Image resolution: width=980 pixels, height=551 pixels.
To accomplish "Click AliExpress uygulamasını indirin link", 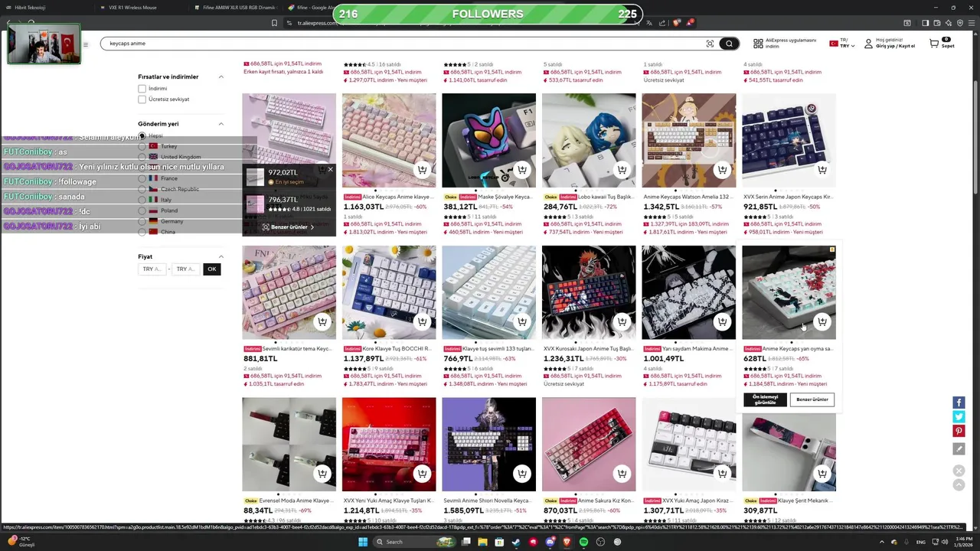I will (x=785, y=44).
